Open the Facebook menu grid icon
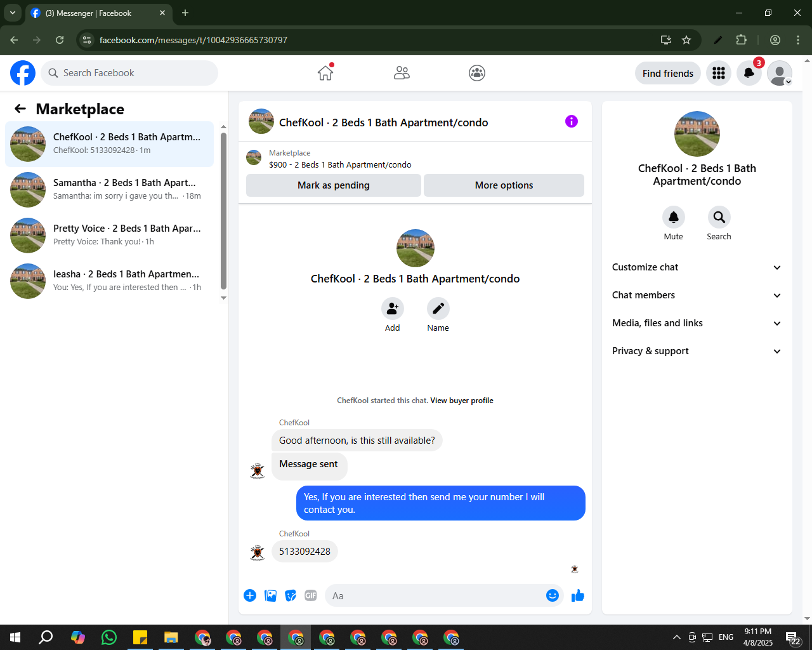 pyautogui.click(x=719, y=73)
